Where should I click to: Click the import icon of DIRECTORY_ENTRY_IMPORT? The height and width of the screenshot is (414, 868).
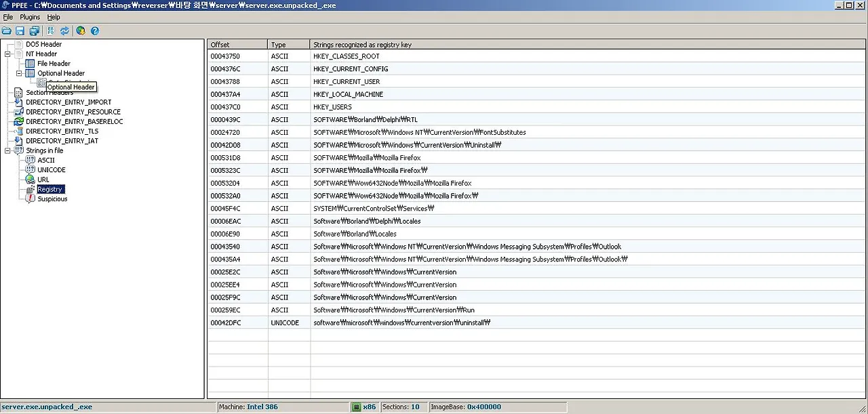[19, 102]
